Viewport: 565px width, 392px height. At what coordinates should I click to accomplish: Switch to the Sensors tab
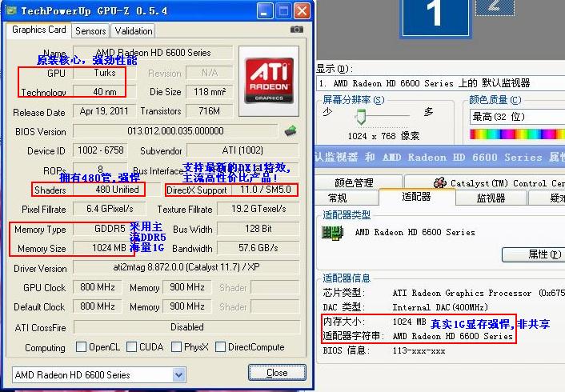click(x=90, y=31)
